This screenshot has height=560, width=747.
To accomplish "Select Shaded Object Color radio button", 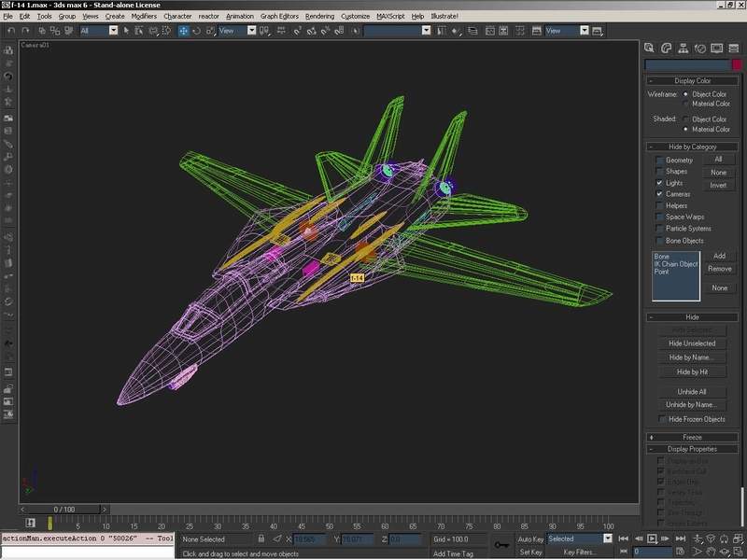I will [685, 119].
